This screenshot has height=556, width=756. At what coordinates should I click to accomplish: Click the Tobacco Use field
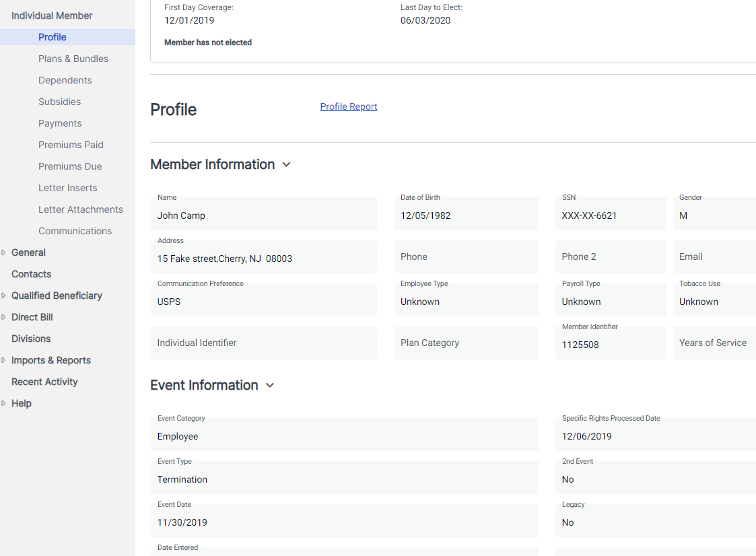(x=714, y=300)
